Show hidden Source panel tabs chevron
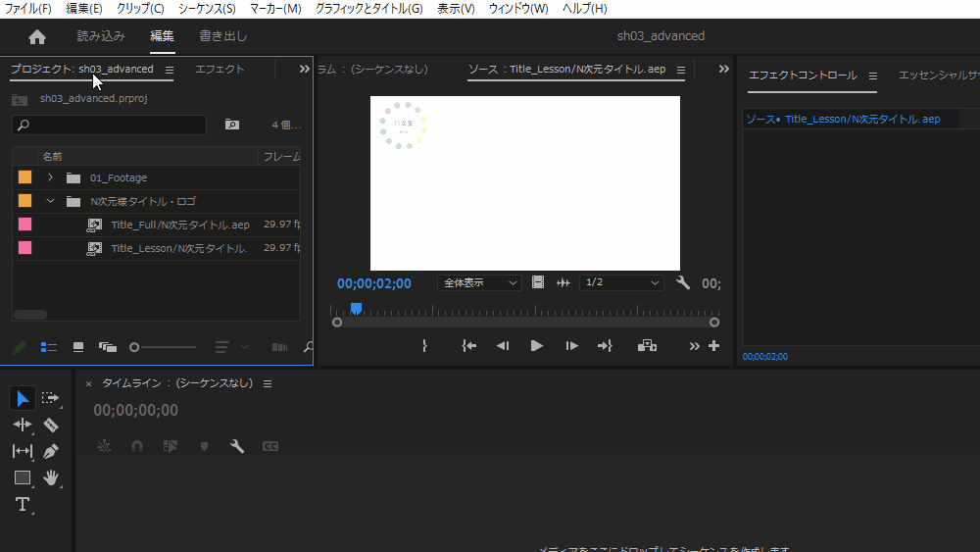980x552 pixels. click(x=724, y=70)
